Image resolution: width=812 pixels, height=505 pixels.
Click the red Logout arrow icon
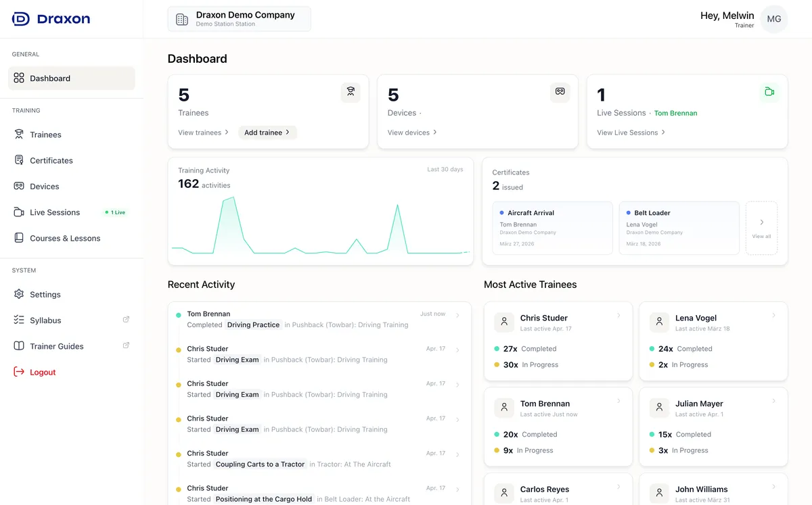[x=19, y=372]
